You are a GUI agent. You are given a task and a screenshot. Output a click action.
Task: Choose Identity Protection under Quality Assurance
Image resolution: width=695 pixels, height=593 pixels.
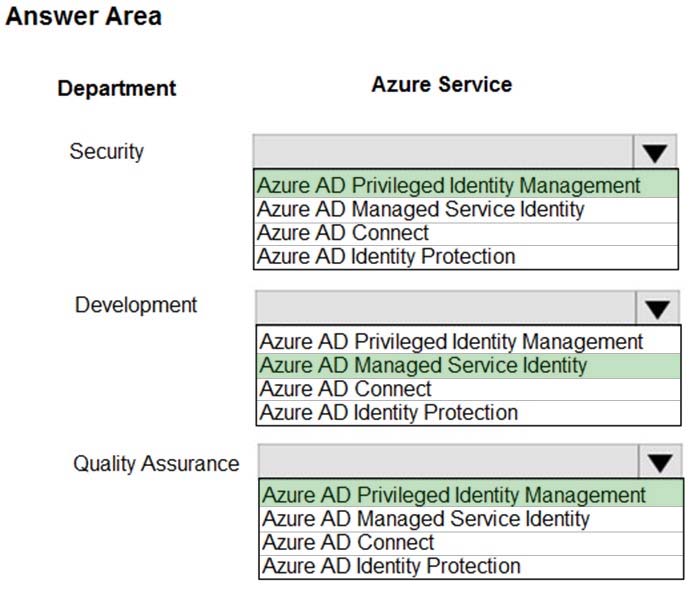(471, 567)
